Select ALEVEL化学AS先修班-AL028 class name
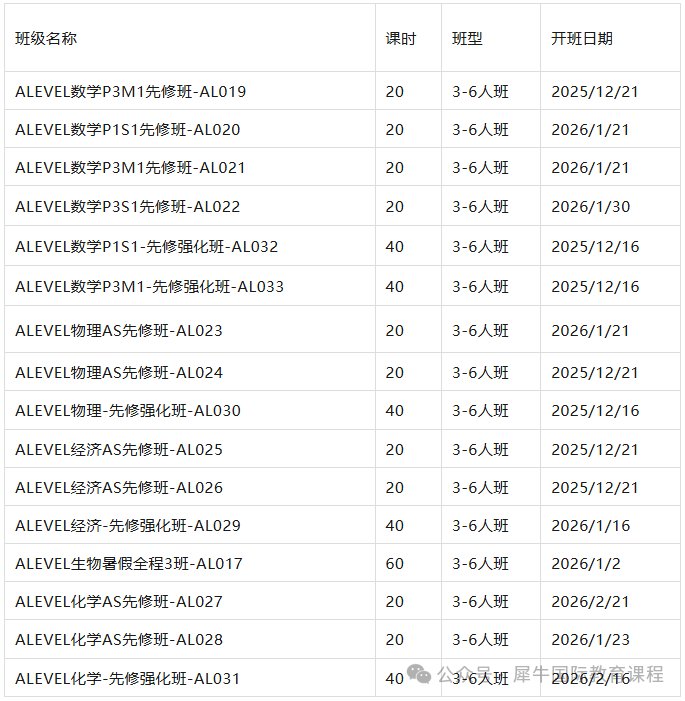685x701 pixels. pyautogui.click(x=119, y=639)
